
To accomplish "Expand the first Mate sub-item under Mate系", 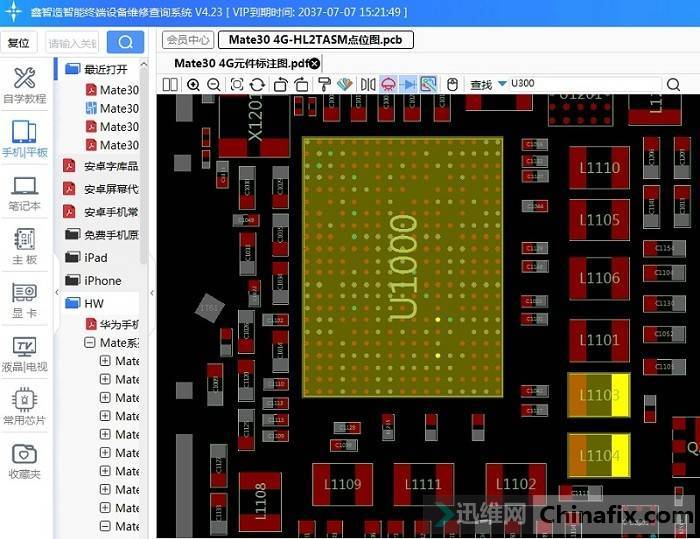I will pos(105,361).
